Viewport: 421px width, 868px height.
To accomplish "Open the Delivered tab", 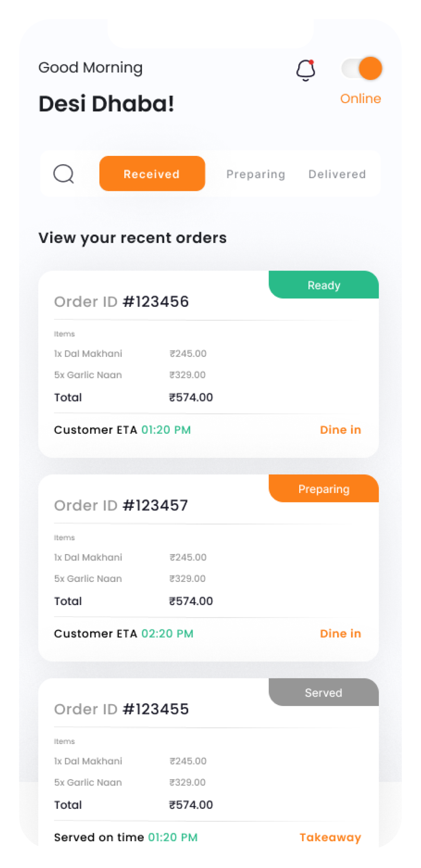I will tap(337, 174).
